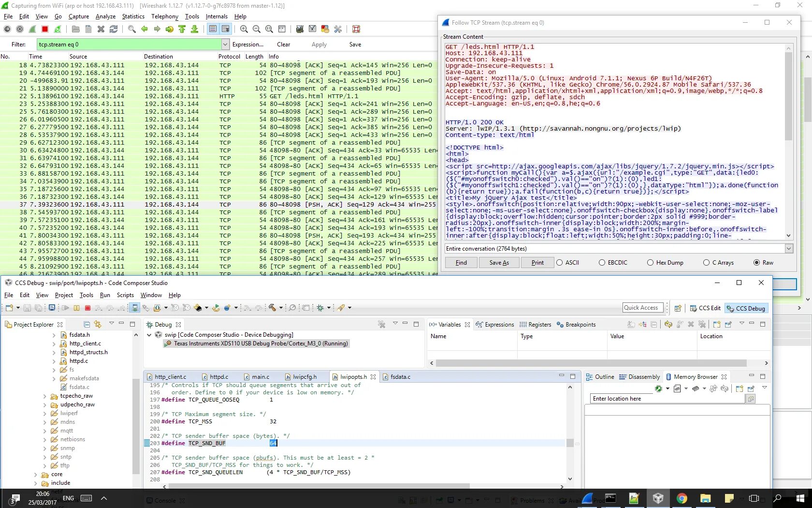Open File Explorer from the taskbar

click(705, 498)
